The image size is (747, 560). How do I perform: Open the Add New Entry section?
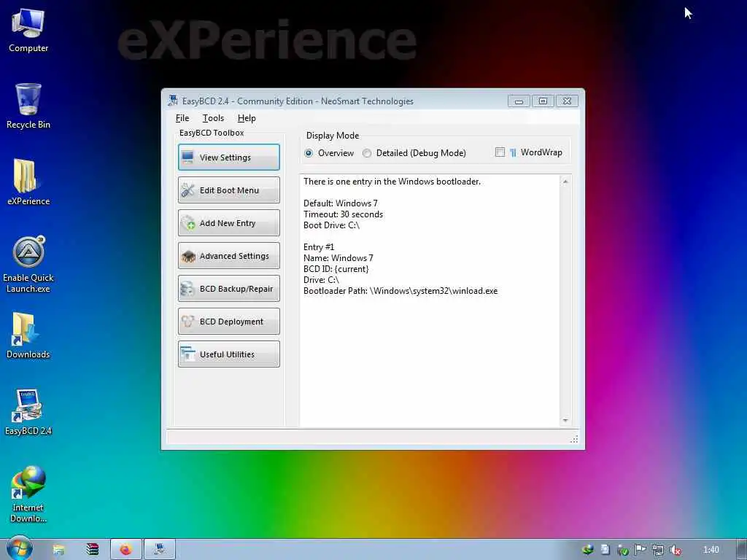[228, 223]
